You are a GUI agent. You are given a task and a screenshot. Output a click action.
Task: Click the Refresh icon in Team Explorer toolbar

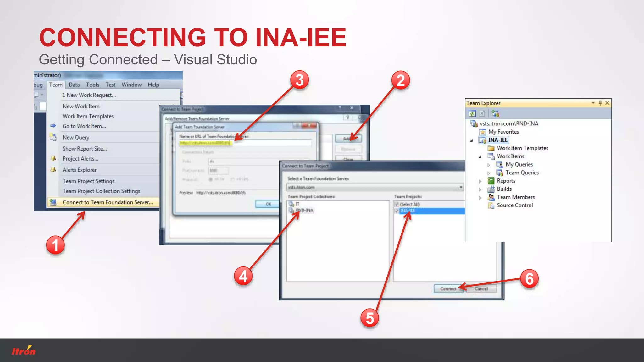click(472, 113)
